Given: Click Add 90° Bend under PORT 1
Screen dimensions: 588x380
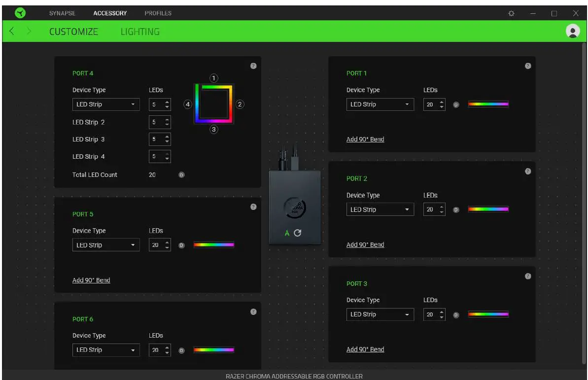Looking at the screenshot, I should [365, 139].
